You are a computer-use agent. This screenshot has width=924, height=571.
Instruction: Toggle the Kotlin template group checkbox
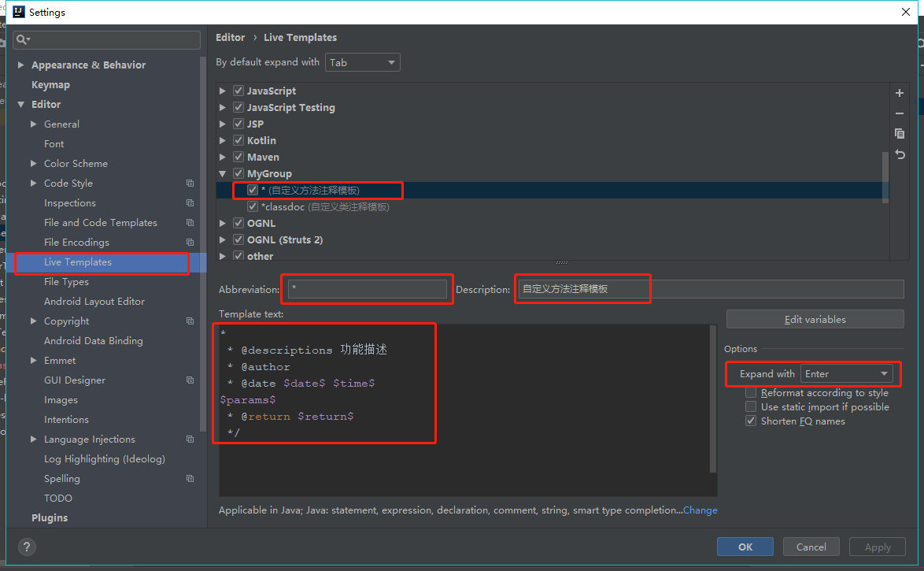point(238,140)
